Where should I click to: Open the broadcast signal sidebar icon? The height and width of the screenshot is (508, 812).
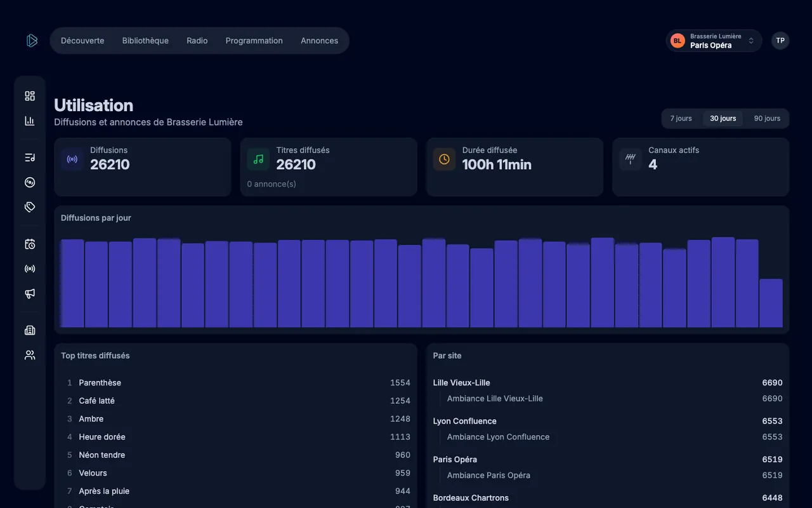click(30, 269)
